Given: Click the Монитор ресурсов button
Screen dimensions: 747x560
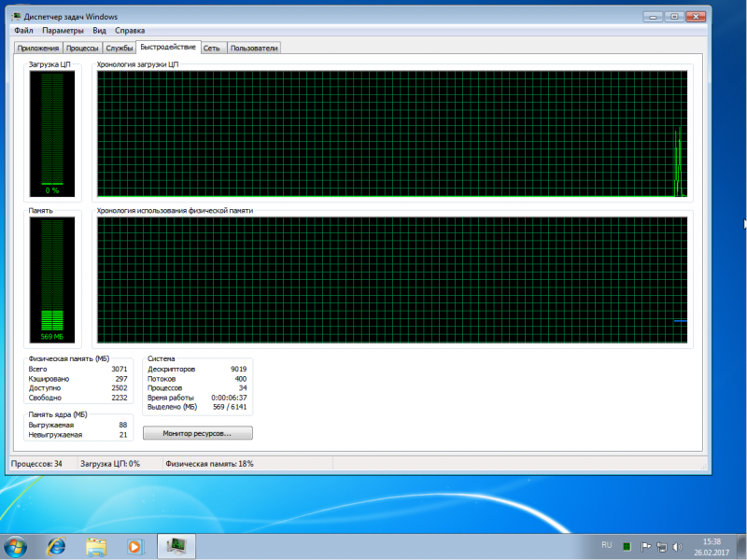Looking at the screenshot, I should coord(197,433).
